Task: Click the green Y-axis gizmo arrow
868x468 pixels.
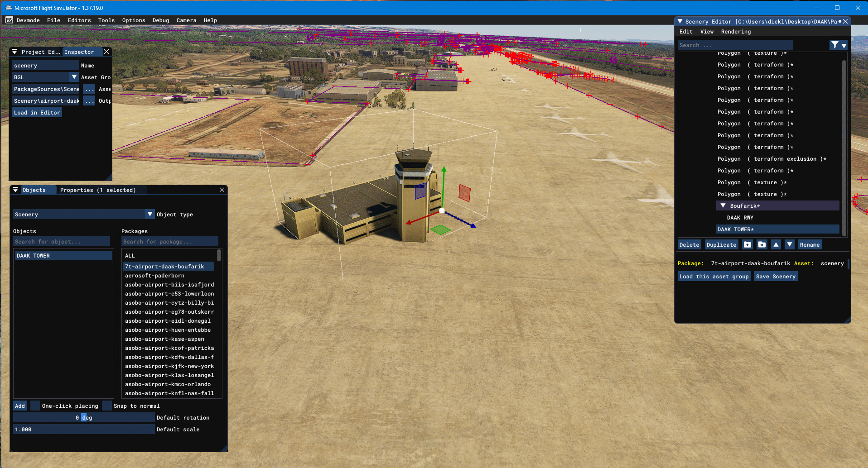Action: point(444,169)
